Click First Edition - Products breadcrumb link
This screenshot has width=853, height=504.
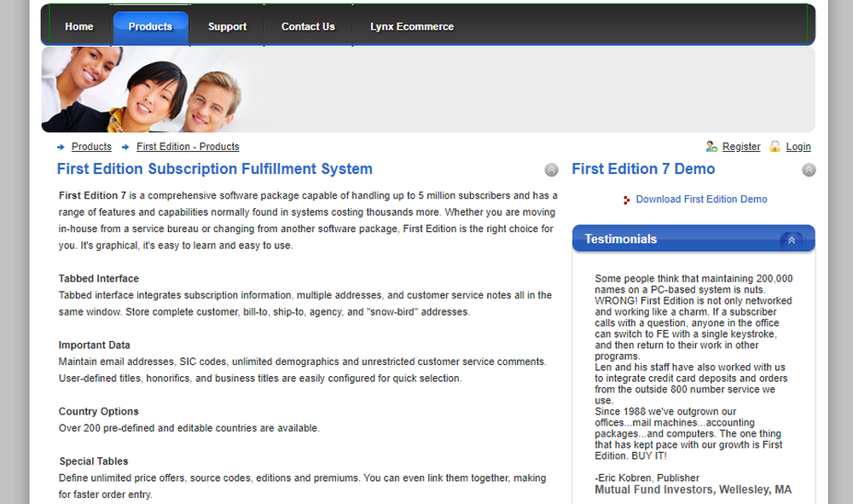[x=188, y=147]
